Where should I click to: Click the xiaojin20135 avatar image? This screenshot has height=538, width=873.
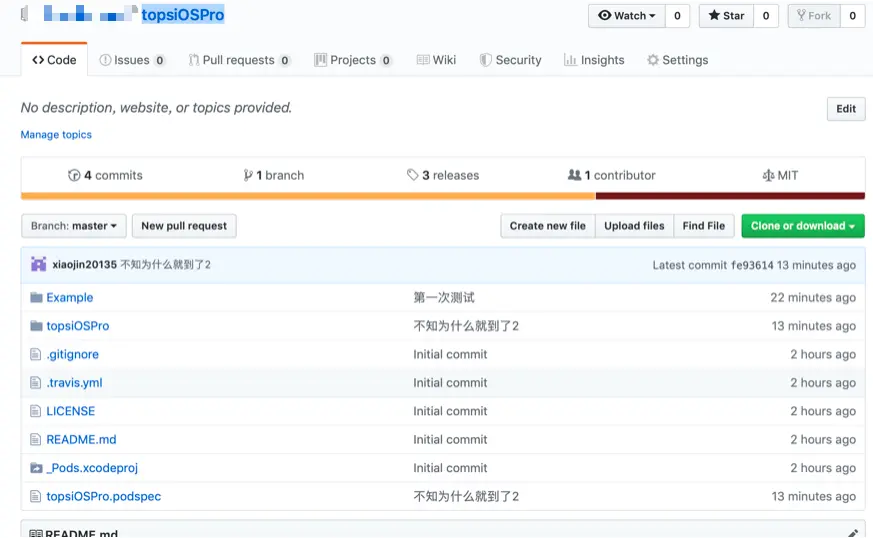(38, 264)
